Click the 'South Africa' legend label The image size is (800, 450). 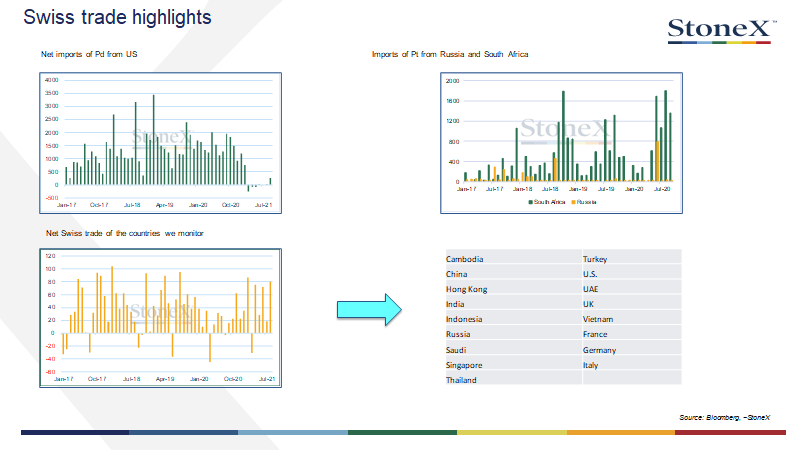pos(549,202)
